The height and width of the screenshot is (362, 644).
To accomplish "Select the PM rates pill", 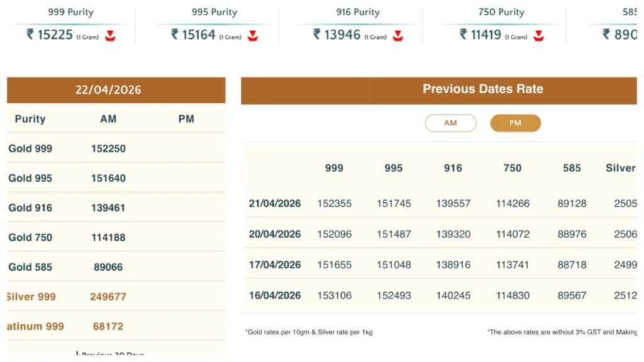I will [x=515, y=123].
